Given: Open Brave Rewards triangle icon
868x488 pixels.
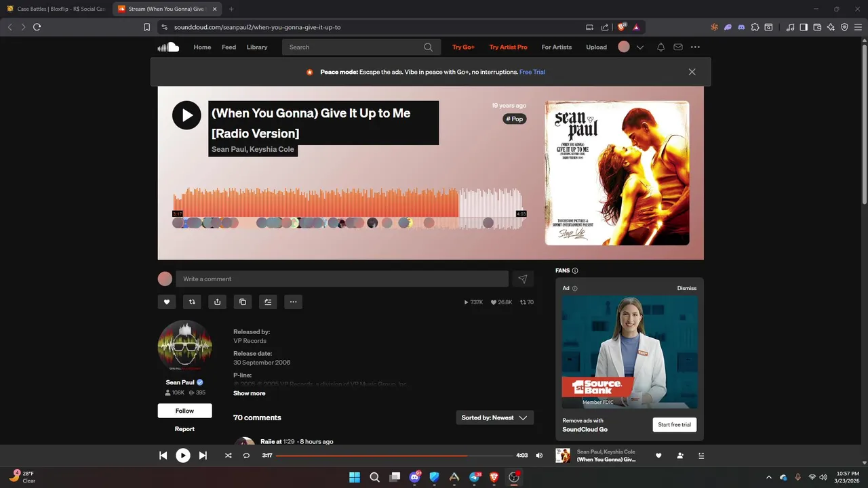Looking at the screenshot, I should pos(636,27).
